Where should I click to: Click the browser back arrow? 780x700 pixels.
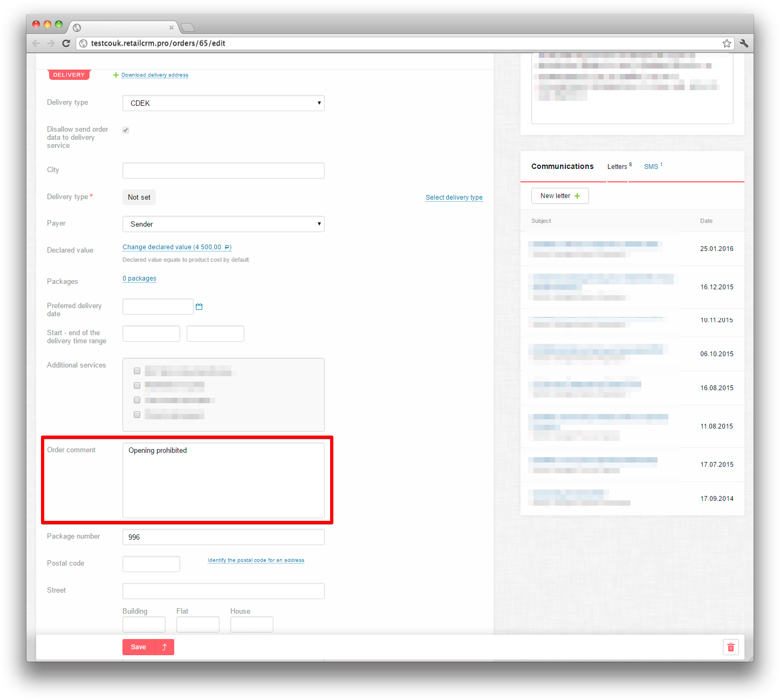pos(36,43)
